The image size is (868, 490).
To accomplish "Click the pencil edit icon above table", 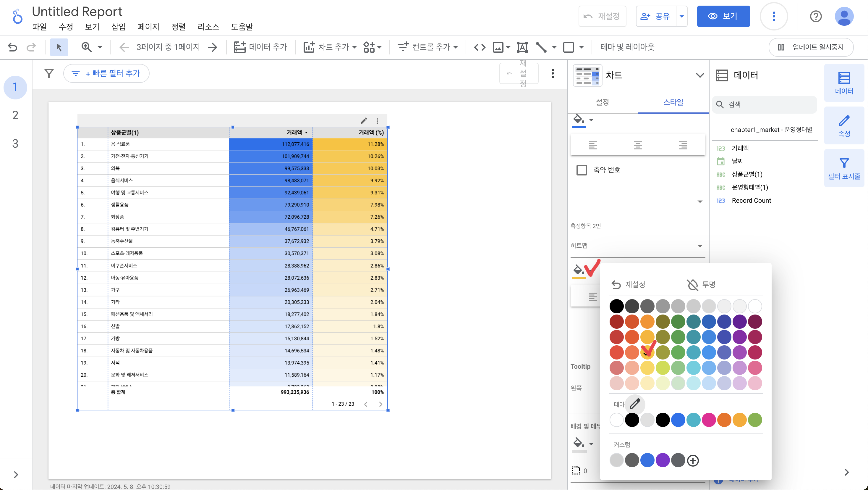I will (x=364, y=121).
